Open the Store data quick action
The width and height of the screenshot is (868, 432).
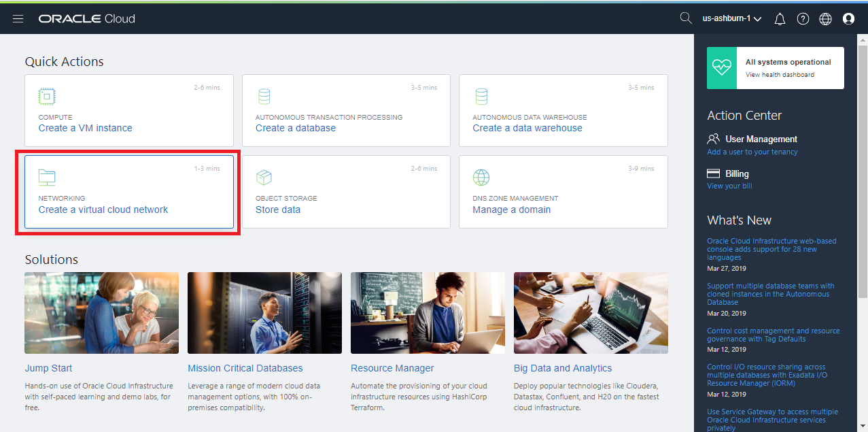click(x=278, y=210)
